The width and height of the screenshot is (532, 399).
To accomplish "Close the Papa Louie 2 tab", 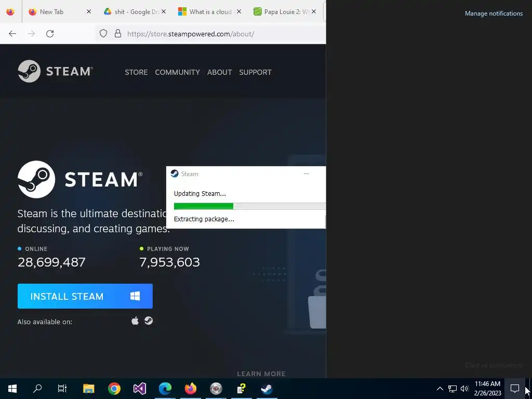I will click(x=314, y=11).
